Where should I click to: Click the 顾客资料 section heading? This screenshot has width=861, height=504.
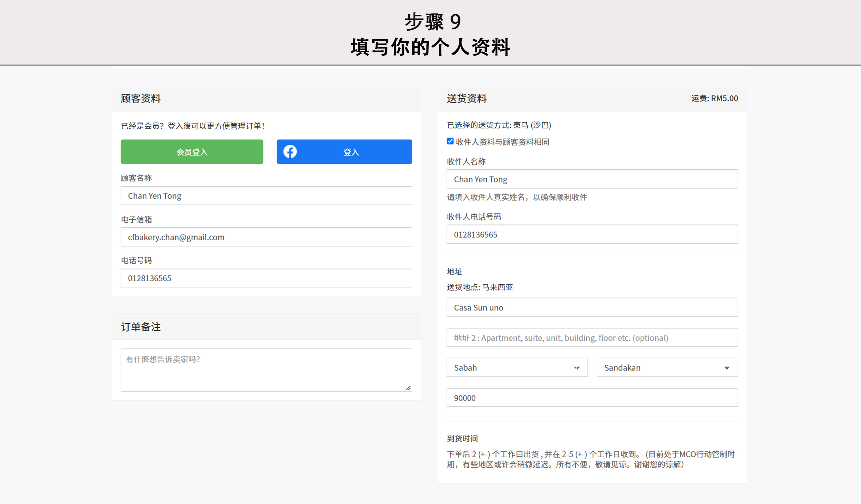click(x=141, y=99)
